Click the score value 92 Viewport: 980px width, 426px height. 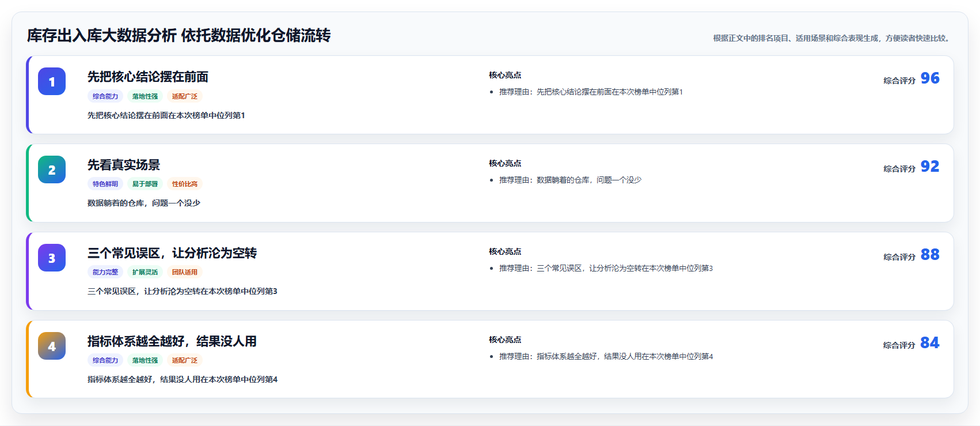tap(930, 166)
